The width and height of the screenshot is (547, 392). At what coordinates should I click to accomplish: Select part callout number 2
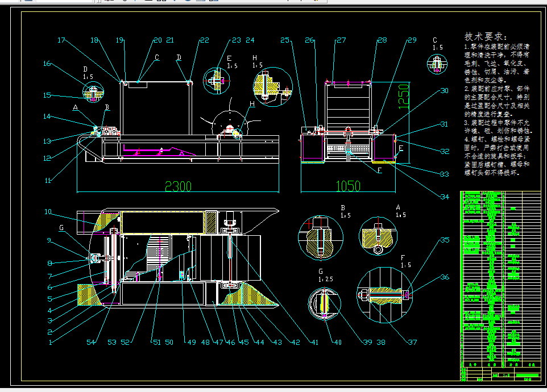pyautogui.click(x=49, y=332)
